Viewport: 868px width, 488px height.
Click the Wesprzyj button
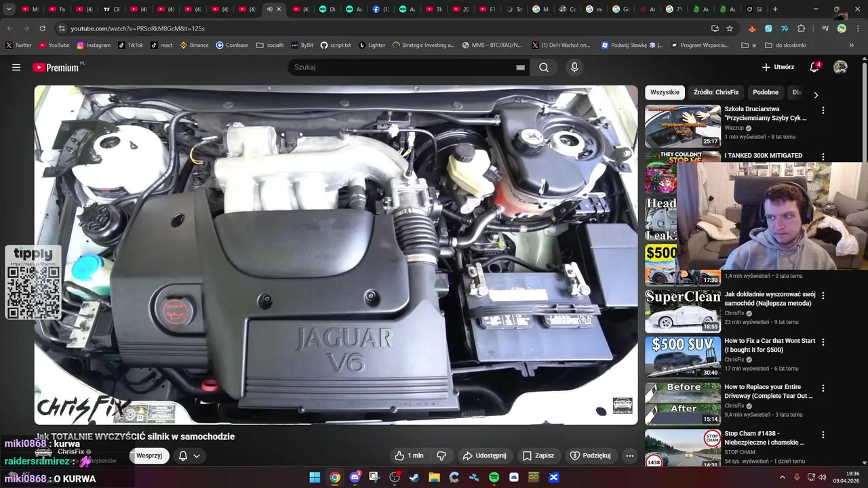149,455
